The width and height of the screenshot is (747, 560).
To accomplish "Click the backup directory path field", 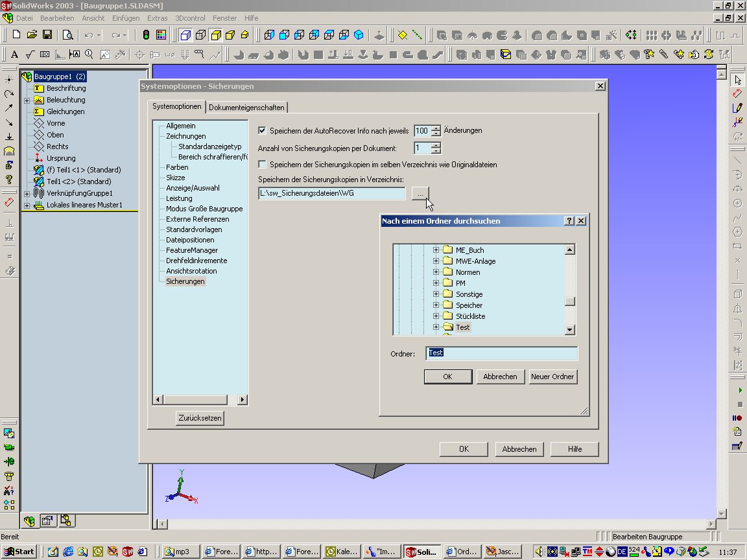I will [331, 193].
